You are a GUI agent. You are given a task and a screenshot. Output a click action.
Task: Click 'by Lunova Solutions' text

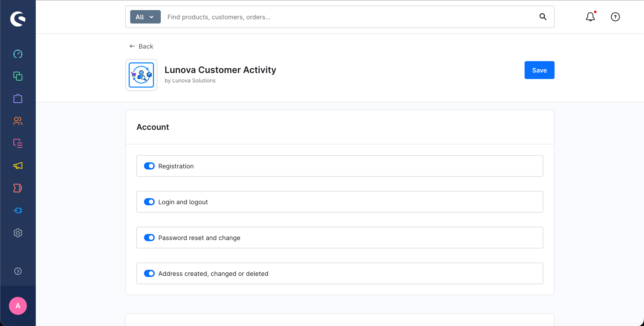(x=190, y=80)
